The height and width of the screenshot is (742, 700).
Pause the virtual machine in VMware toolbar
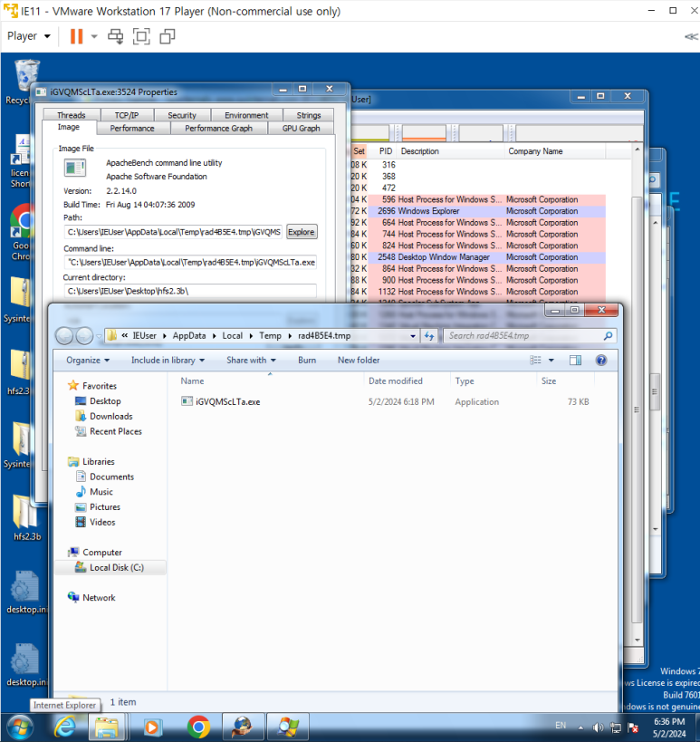pos(76,36)
